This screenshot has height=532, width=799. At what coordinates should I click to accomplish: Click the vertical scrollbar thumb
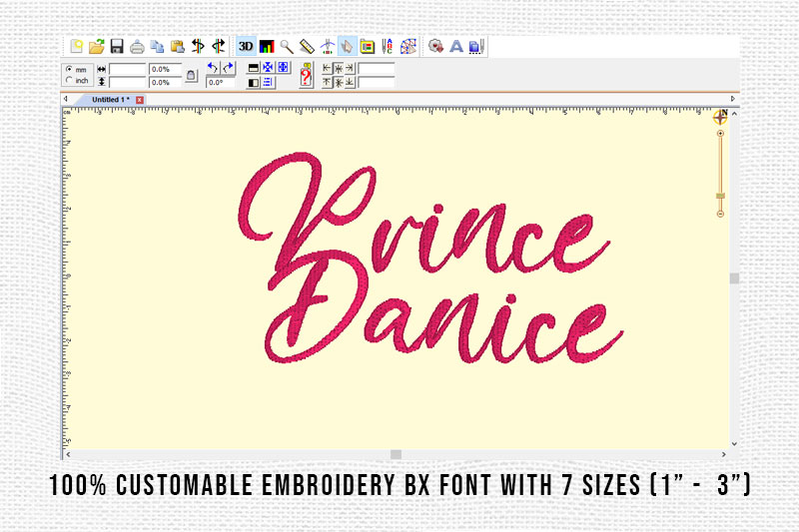pyautogui.click(x=734, y=277)
